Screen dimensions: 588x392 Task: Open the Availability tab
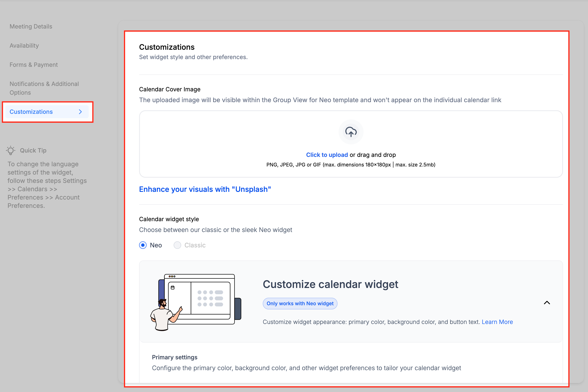click(24, 46)
